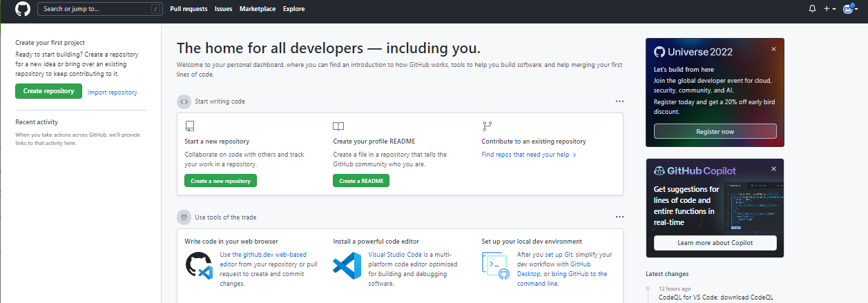Click the green Create repository button
The image size is (868, 303).
pyautogui.click(x=48, y=91)
